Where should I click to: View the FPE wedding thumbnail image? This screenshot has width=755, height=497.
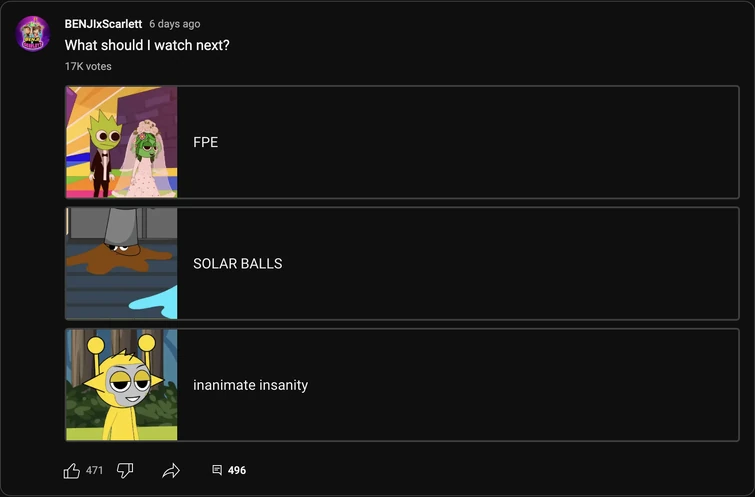pos(121,142)
